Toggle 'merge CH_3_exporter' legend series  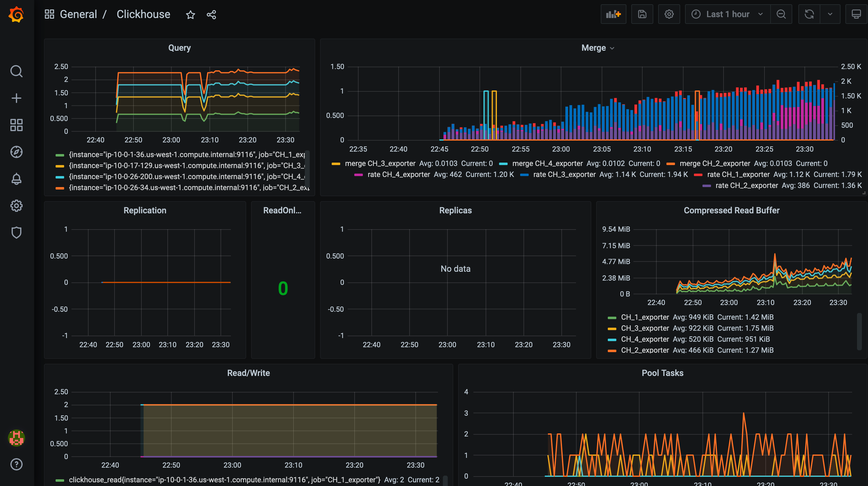[x=380, y=163]
